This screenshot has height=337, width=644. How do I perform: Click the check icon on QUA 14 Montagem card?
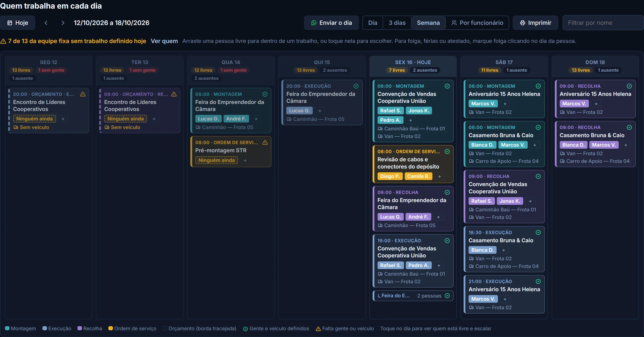click(265, 94)
